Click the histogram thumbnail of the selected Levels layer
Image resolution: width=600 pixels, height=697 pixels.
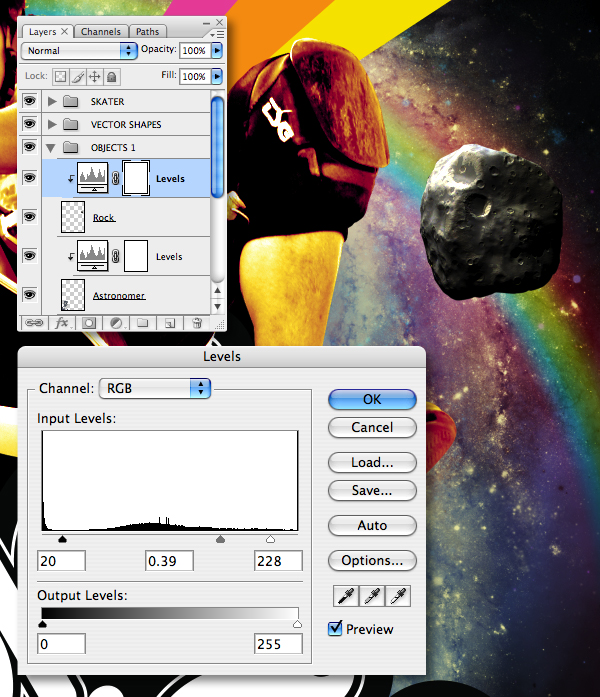[x=92, y=178]
